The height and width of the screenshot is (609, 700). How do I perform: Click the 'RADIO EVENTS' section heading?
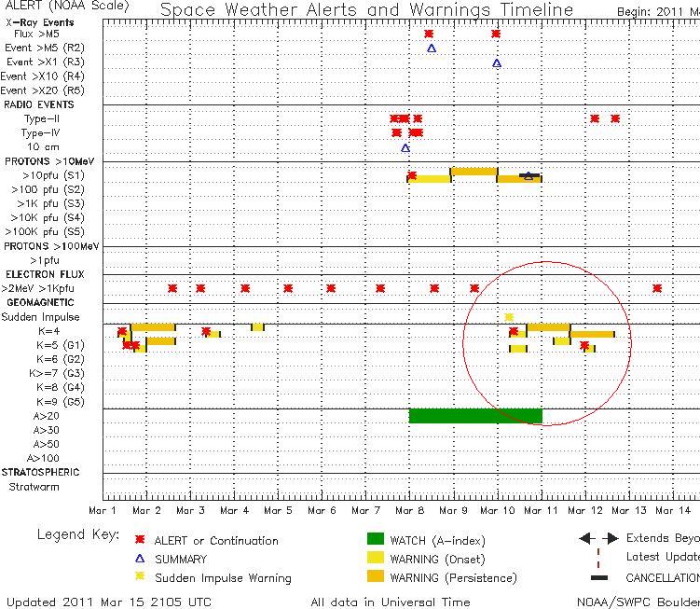tap(39, 104)
